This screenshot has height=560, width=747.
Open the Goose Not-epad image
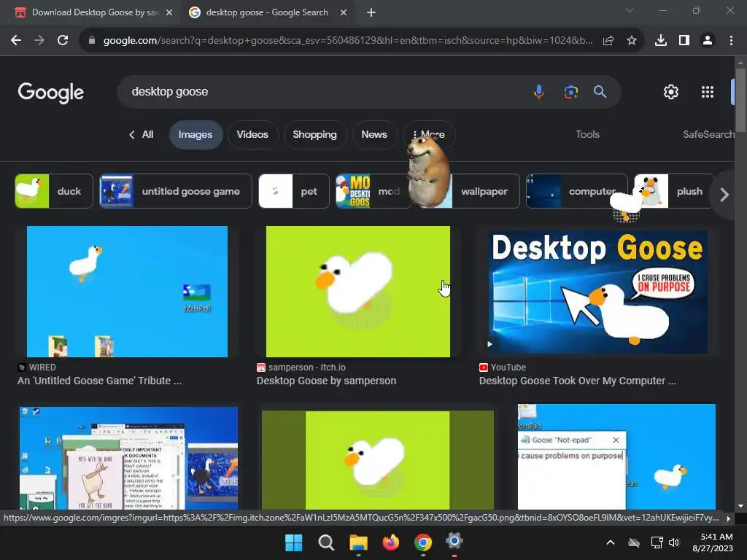(616, 457)
